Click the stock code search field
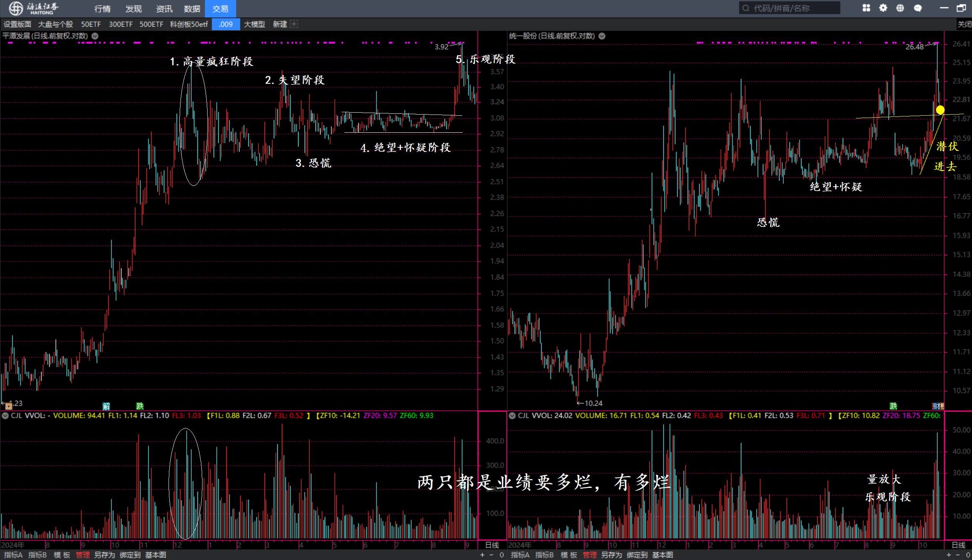The image size is (972, 560). click(789, 8)
